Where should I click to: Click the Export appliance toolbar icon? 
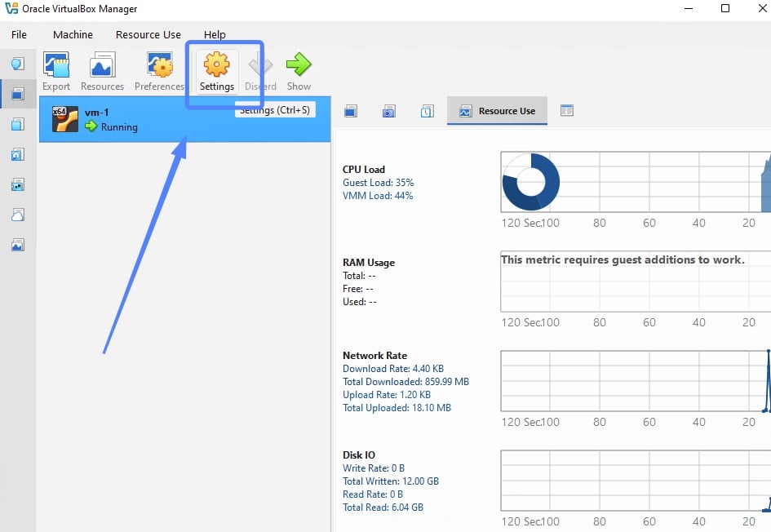56,72
